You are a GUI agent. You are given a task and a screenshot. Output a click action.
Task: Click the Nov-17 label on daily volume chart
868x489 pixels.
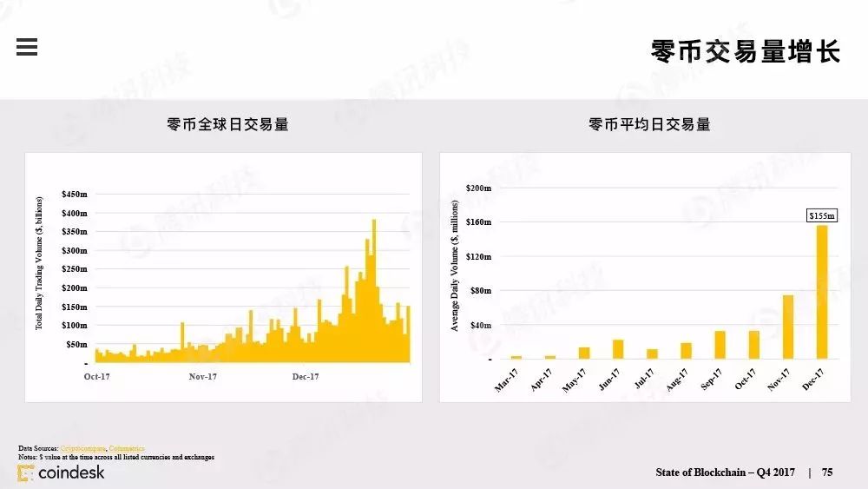202,377
